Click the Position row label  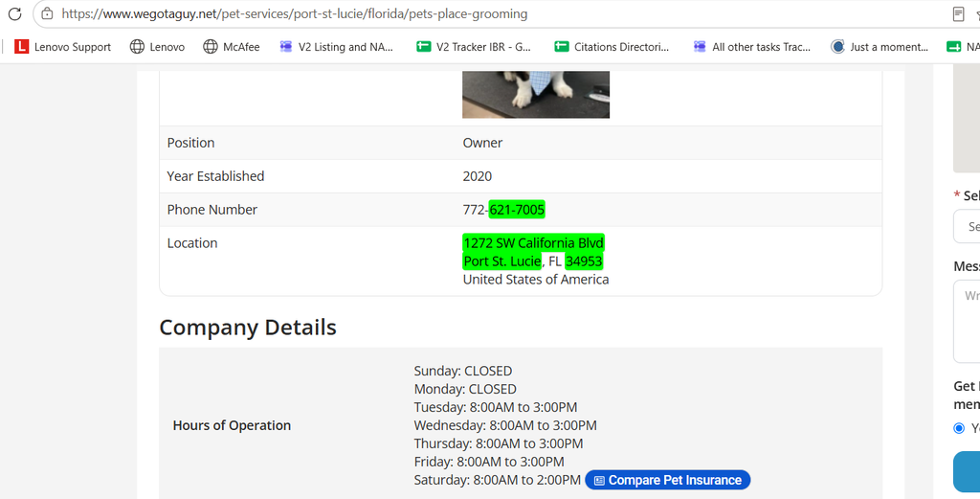pyautogui.click(x=190, y=143)
